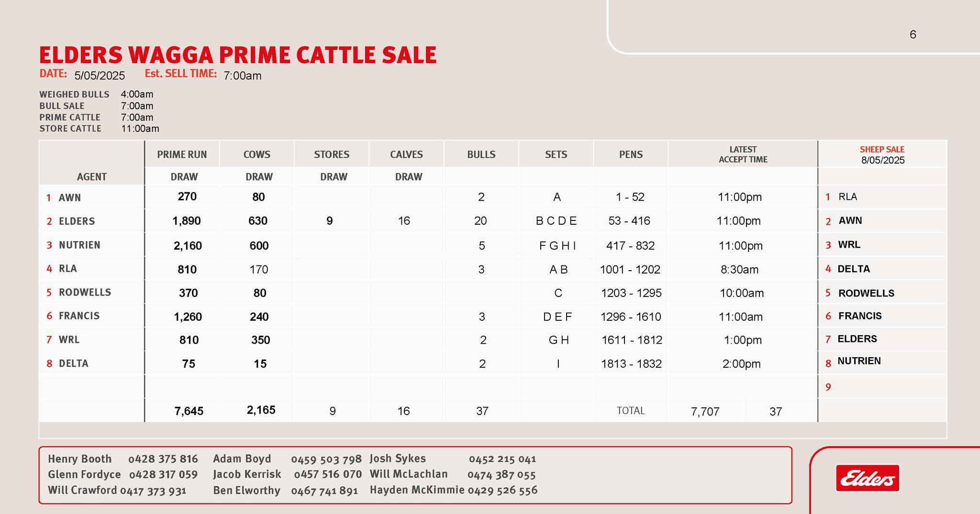
Task: Click the STORE CATTLE time 11:00am
Action: click(x=140, y=129)
